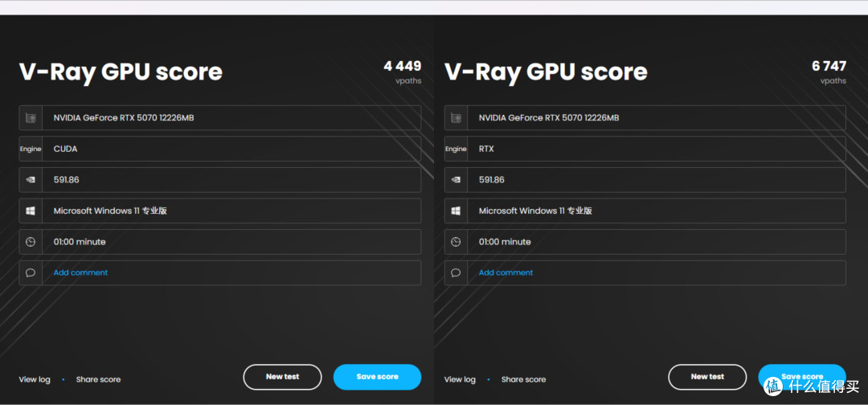This screenshot has height=405, width=868.
Task: Click driver version 591.86 in RTX panel
Action: tap(492, 180)
